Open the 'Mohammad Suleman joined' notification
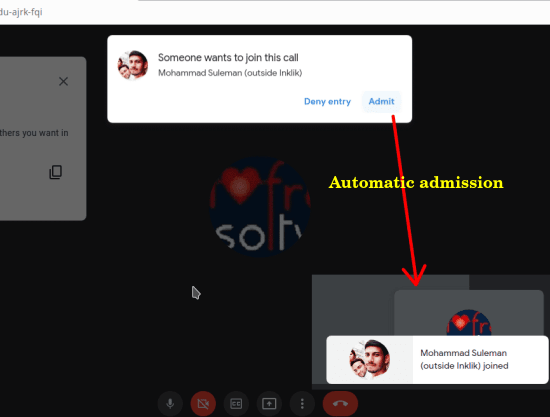Screen dimensions: 550x417 437,359
